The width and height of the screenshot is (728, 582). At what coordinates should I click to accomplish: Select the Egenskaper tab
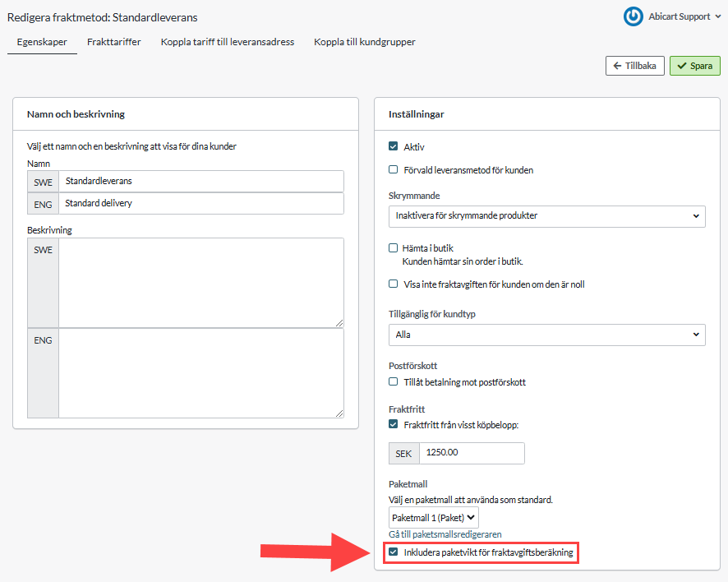pyautogui.click(x=42, y=42)
